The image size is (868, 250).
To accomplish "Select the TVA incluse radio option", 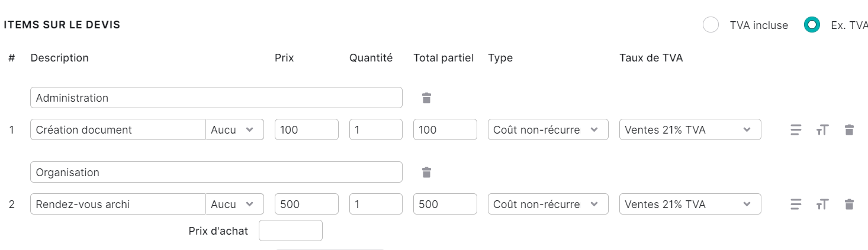I will [x=711, y=25].
